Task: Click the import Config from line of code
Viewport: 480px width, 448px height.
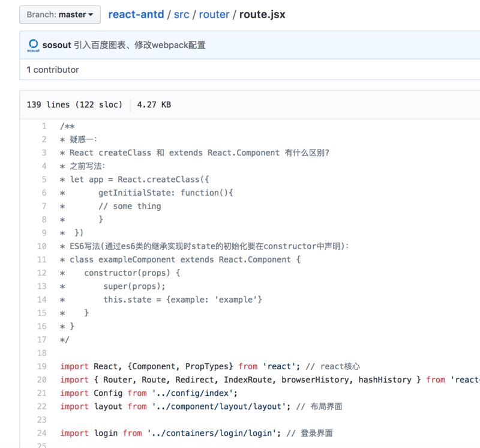Action: (149, 393)
